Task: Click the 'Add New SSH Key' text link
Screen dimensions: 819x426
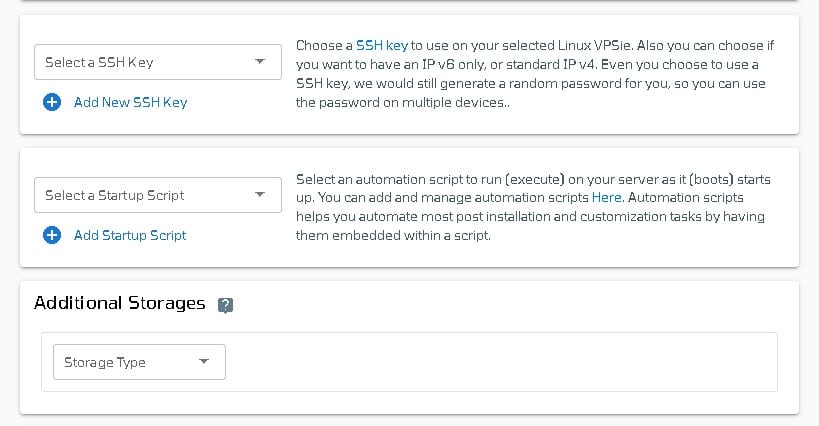Action: point(131,102)
